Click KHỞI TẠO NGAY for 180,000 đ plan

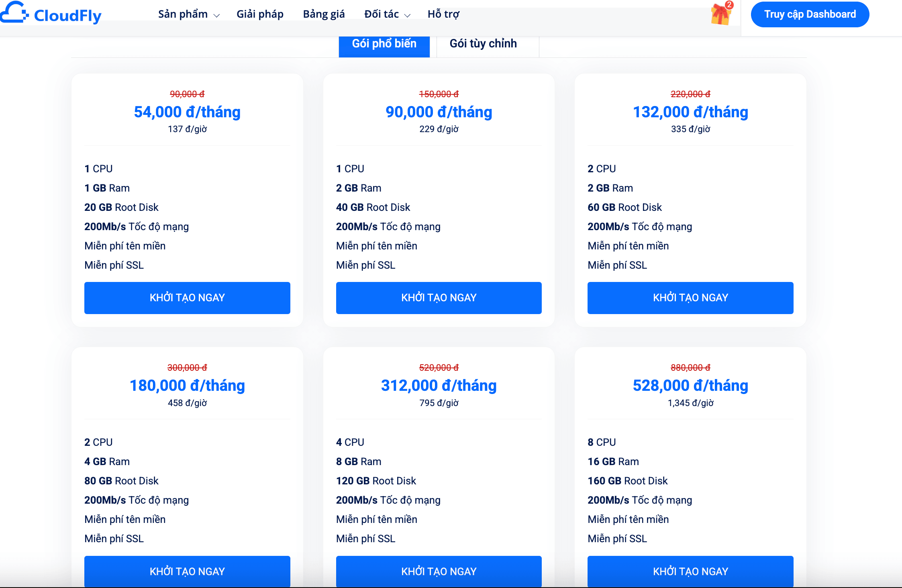pyautogui.click(x=187, y=571)
